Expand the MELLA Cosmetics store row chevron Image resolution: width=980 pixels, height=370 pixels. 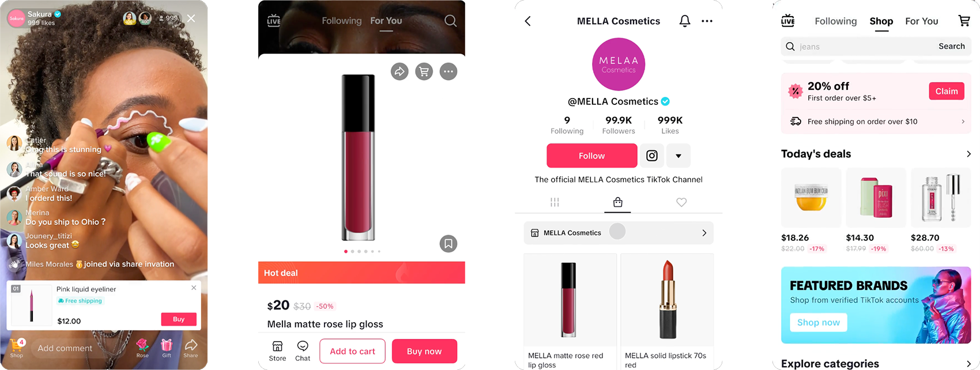[704, 233]
